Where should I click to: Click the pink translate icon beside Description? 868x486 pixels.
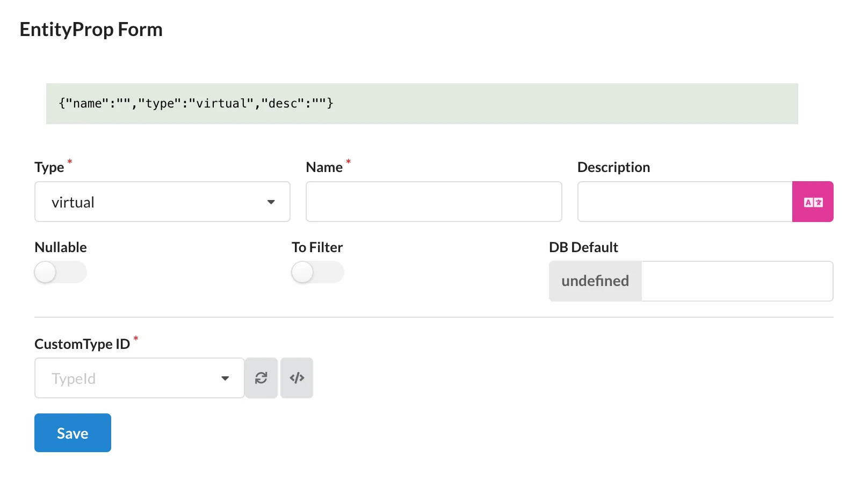[x=813, y=202]
